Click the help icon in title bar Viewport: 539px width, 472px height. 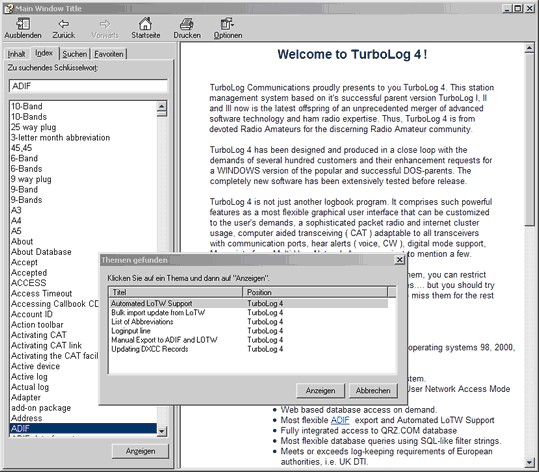pos(8,8)
